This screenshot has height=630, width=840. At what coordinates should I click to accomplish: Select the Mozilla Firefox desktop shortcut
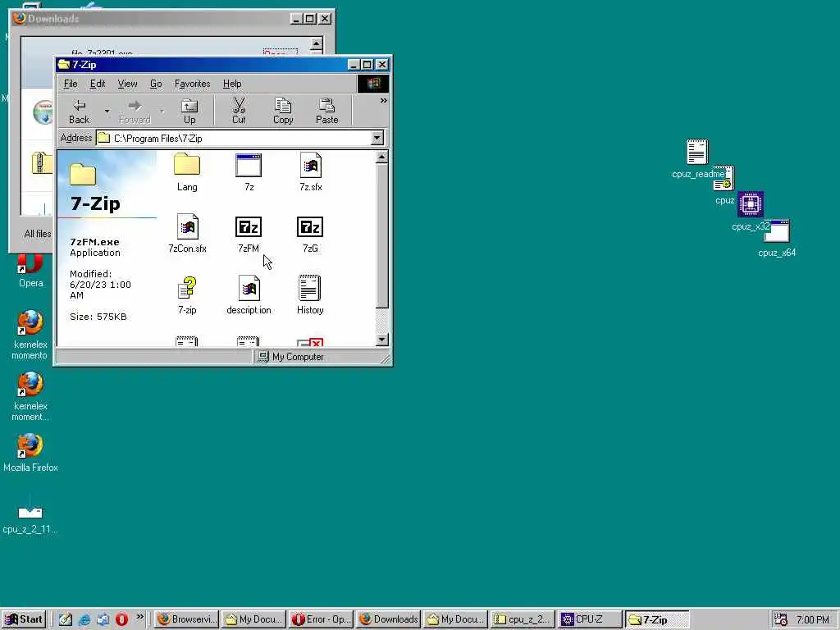[x=30, y=452]
